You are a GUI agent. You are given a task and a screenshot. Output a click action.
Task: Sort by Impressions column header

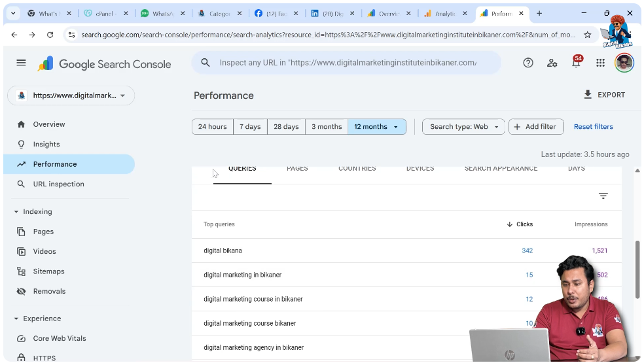click(590, 224)
